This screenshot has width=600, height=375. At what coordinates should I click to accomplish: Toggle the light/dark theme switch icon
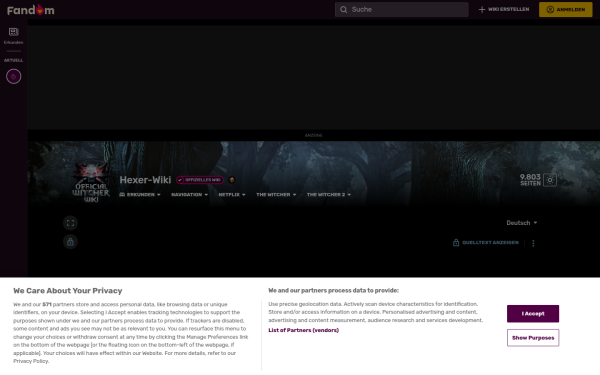click(550, 180)
